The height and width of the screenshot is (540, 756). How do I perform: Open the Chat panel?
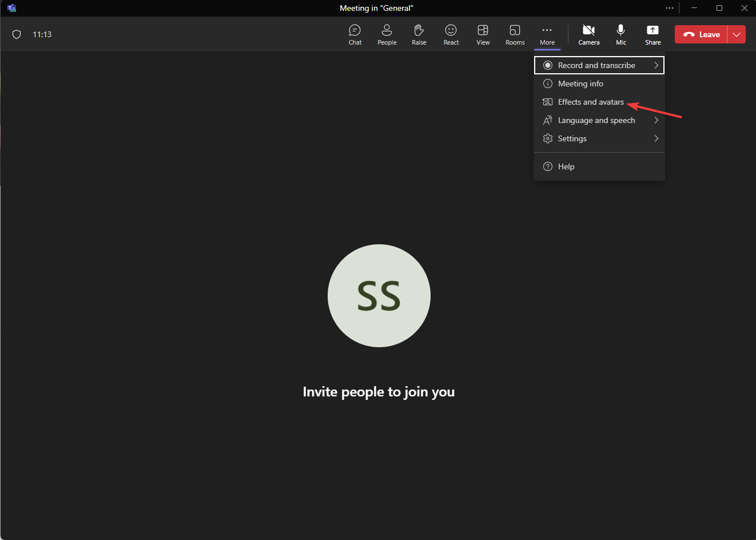point(355,34)
